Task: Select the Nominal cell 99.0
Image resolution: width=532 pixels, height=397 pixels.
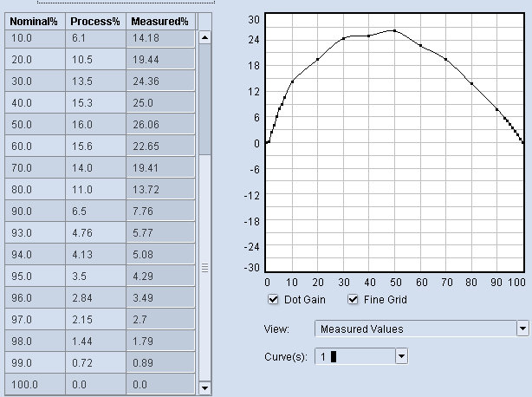Action: tap(35, 363)
